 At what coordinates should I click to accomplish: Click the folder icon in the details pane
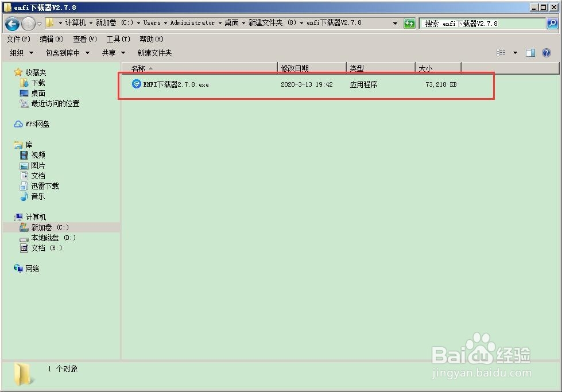coord(24,374)
